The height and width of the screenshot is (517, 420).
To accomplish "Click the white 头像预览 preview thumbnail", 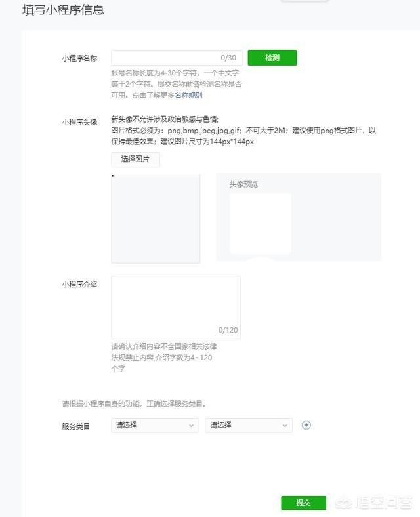I will pyautogui.click(x=261, y=224).
